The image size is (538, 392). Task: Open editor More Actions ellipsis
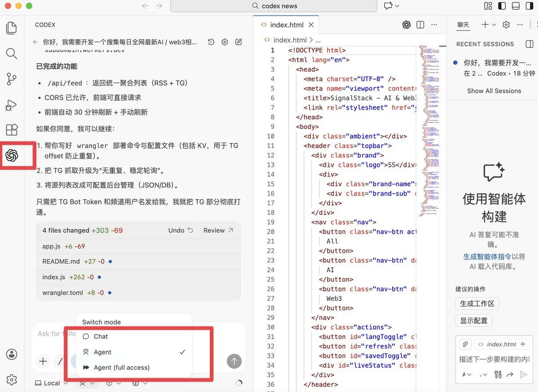pyautogui.click(x=434, y=25)
